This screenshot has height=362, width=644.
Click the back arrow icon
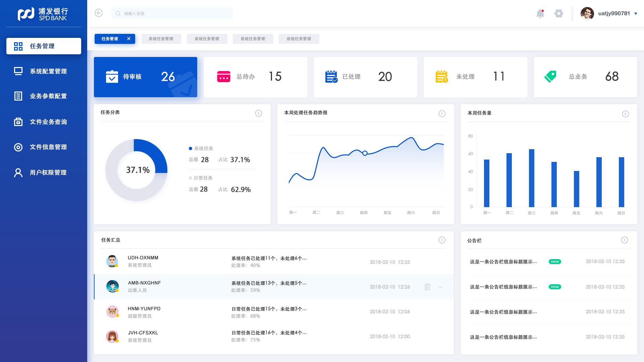(99, 13)
